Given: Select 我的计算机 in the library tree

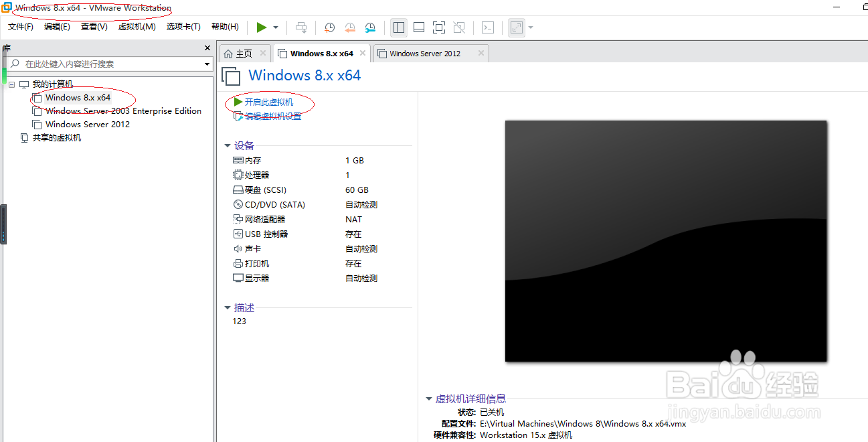Looking at the screenshot, I should click(x=53, y=84).
